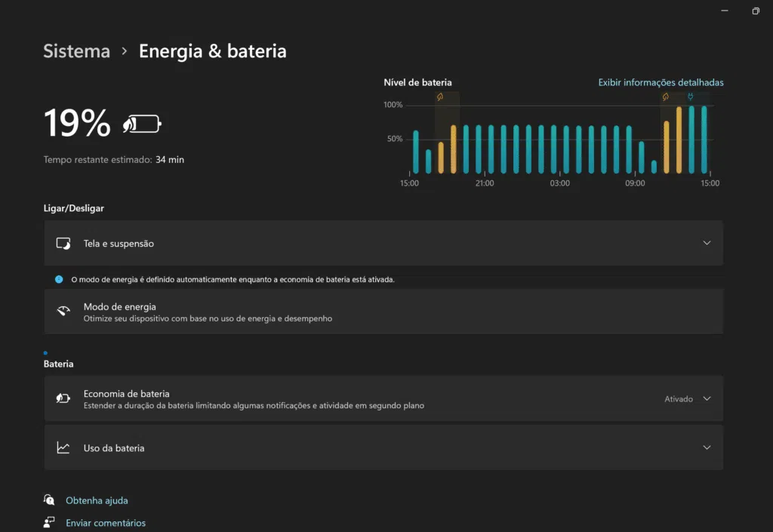Viewport: 773px width, 532px height.
Task: Expand Tela e suspensão with its chevron
Action: click(x=707, y=243)
